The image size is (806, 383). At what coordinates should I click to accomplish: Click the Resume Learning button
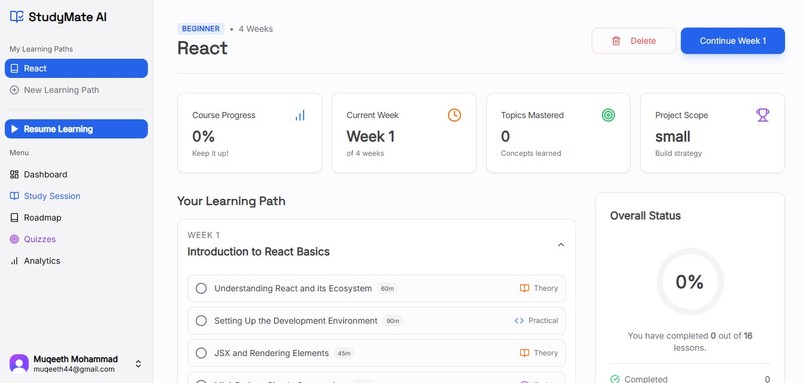tap(76, 129)
